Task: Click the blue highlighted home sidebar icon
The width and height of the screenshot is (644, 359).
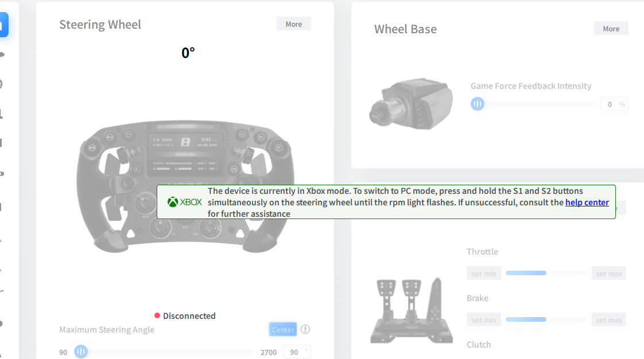Action: pyautogui.click(x=3, y=25)
